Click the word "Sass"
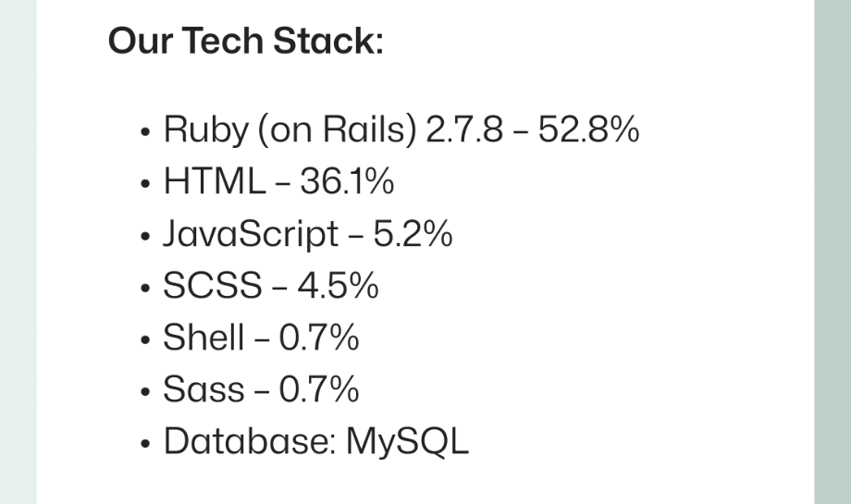Image resolution: width=851 pixels, height=504 pixels. (203, 389)
